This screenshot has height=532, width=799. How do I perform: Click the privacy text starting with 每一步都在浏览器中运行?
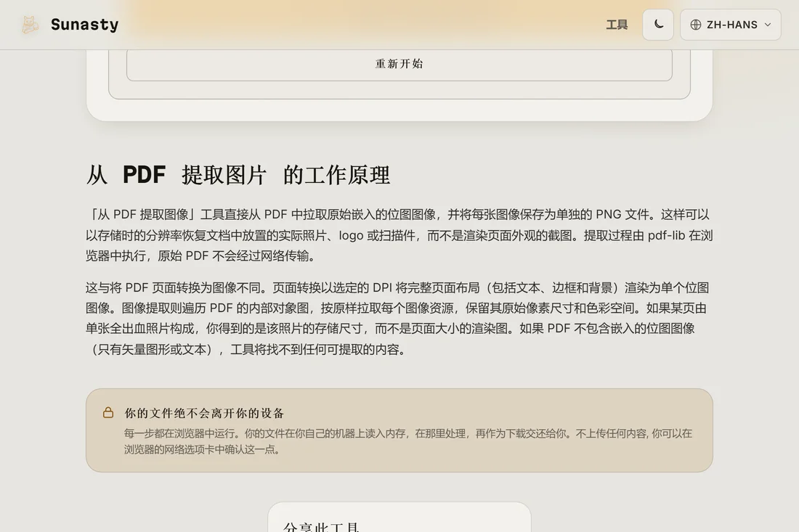point(407,441)
